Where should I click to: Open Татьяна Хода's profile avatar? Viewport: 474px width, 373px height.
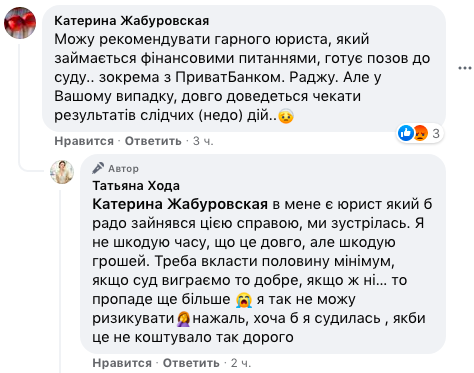point(62,172)
